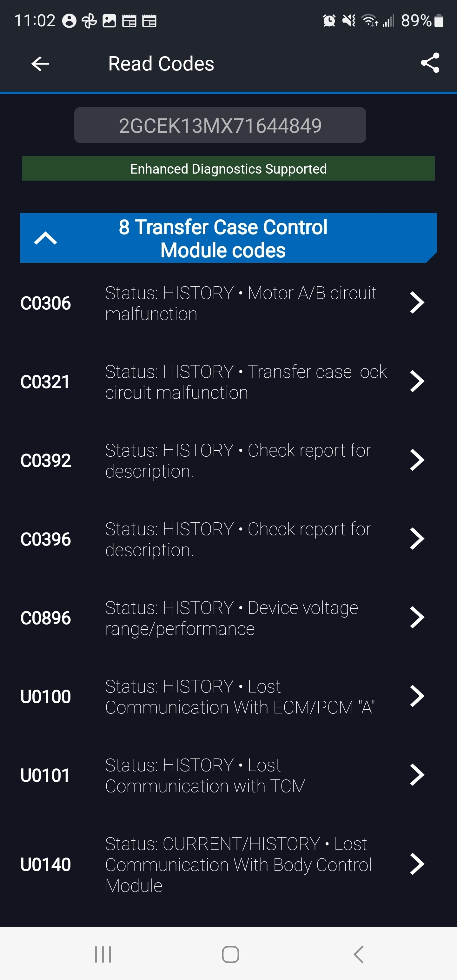
Task: Open details arrow for code C0321
Action: [x=417, y=381]
